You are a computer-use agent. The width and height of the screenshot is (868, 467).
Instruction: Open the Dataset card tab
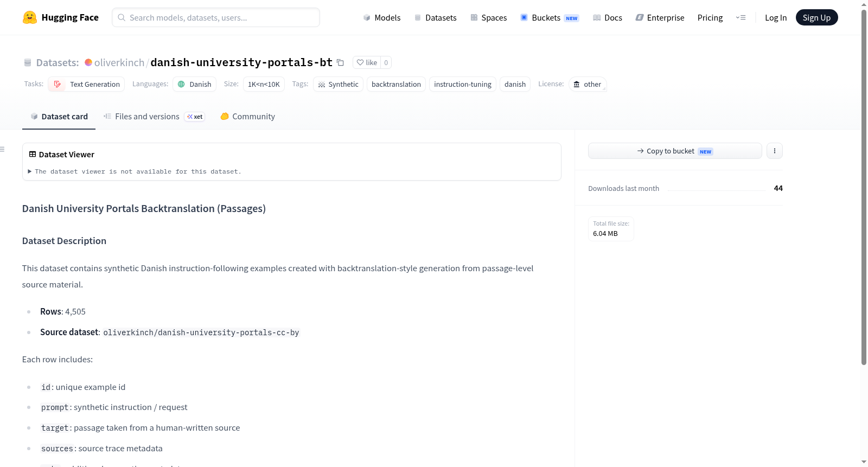tap(59, 117)
